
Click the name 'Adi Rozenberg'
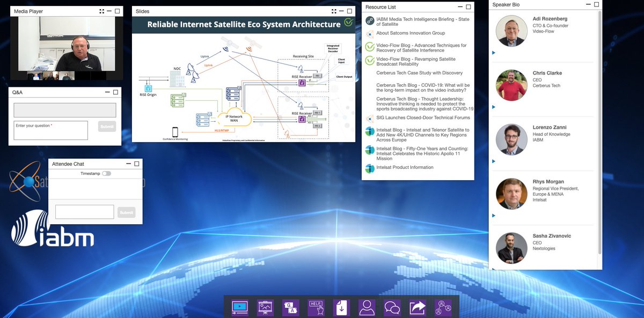pyautogui.click(x=550, y=19)
